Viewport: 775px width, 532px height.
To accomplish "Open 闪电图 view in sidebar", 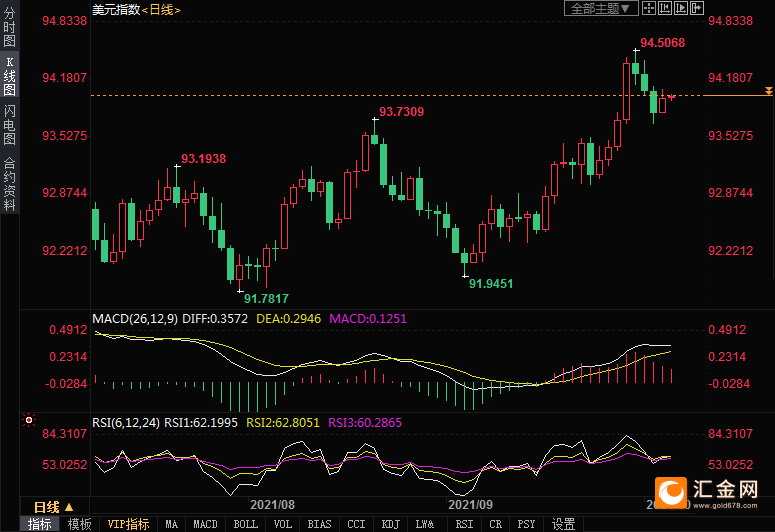I will (9, 124).
